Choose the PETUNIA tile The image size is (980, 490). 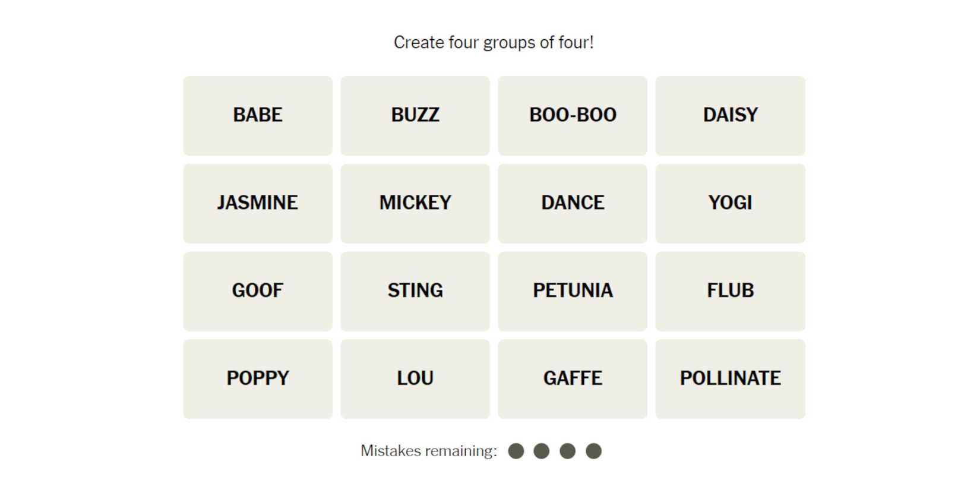573,291
